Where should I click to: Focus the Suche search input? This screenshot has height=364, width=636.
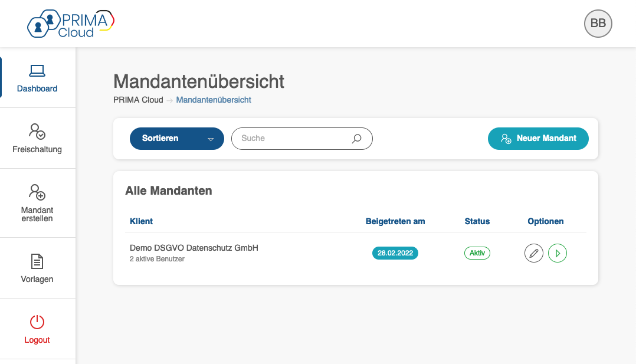(292, 139)
